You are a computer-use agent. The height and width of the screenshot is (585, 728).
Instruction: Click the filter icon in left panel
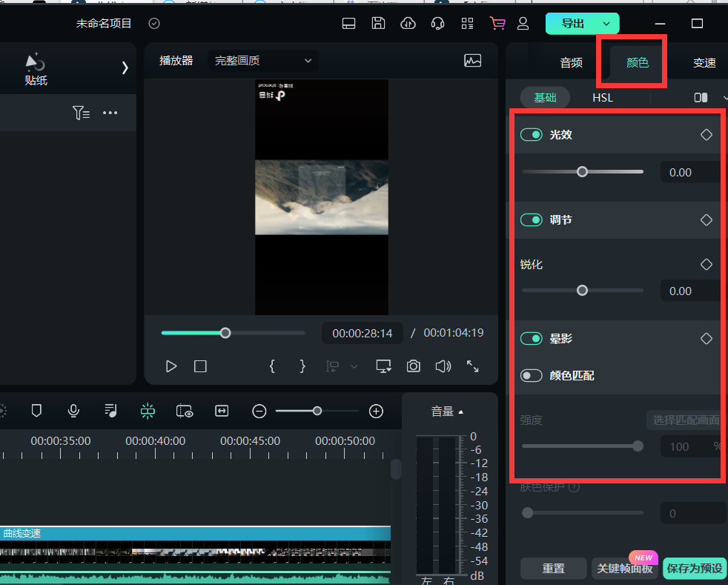coord(81,113)
